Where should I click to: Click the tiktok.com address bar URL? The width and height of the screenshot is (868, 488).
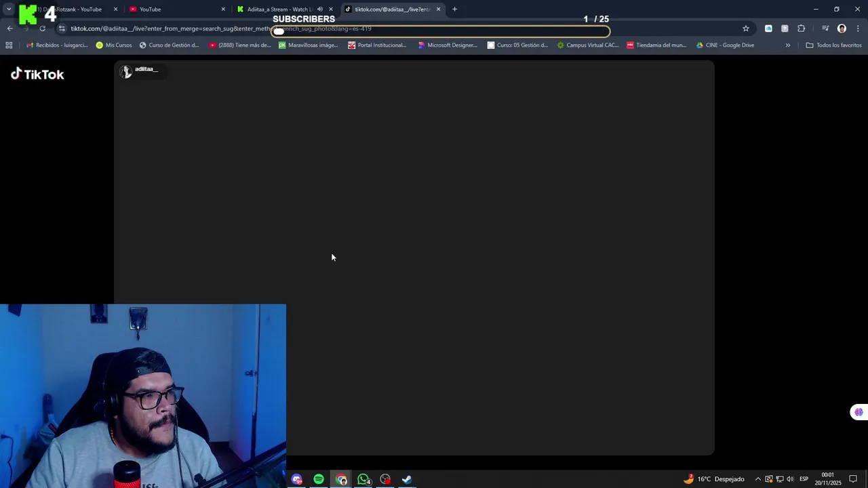pos(220,28)
